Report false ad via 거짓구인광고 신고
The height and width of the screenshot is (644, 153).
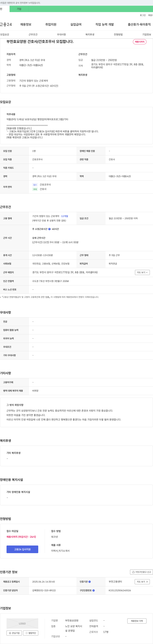142,572
